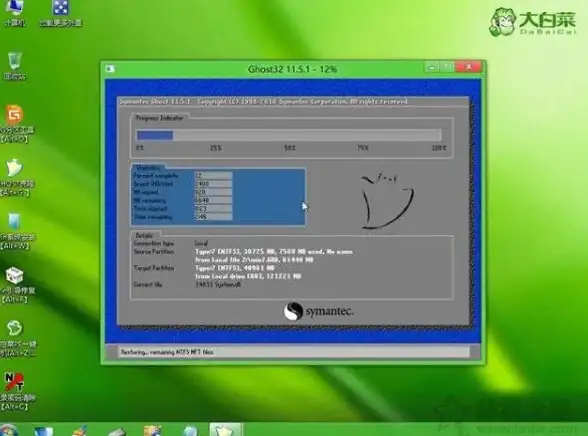Launch the orange partition tool (Alt+D) icon

point(15,124)
